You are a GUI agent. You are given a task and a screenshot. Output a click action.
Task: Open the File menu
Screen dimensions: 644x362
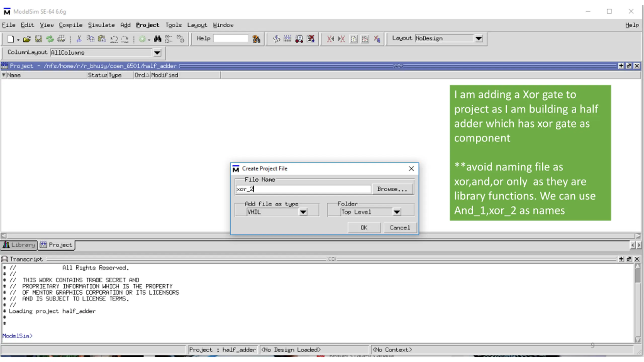(x=9, y=25)
